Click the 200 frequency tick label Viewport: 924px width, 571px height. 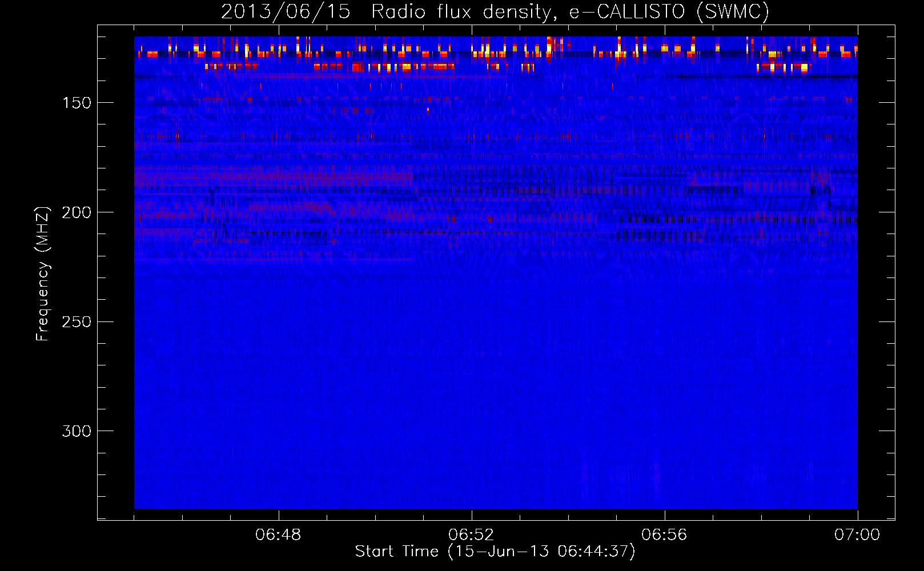[77, 212]
